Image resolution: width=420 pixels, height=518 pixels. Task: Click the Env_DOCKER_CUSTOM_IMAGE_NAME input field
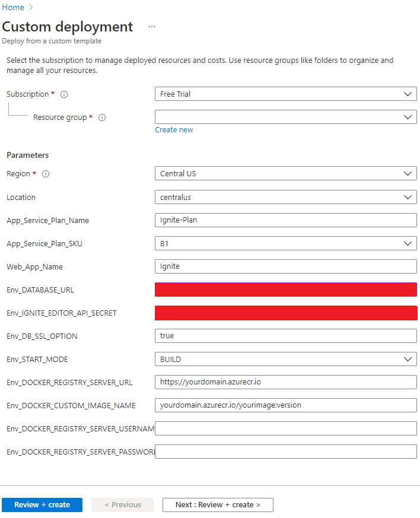coord(285,405)
